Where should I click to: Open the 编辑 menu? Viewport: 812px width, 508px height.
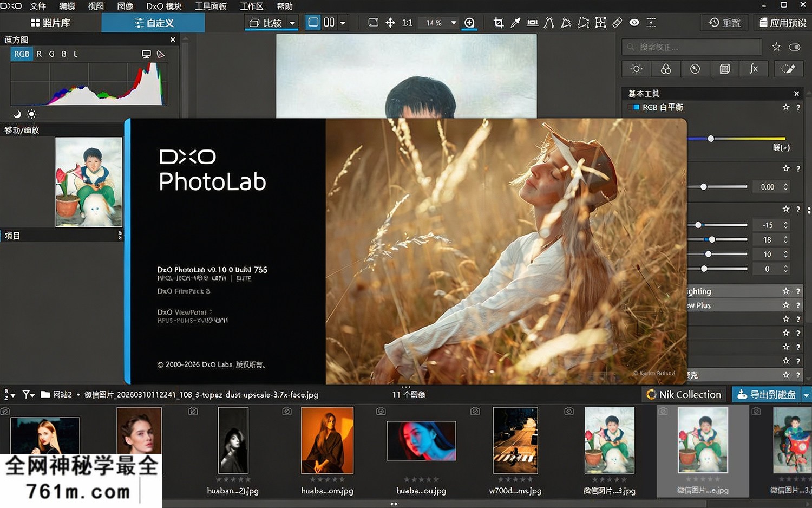point(67,6)
